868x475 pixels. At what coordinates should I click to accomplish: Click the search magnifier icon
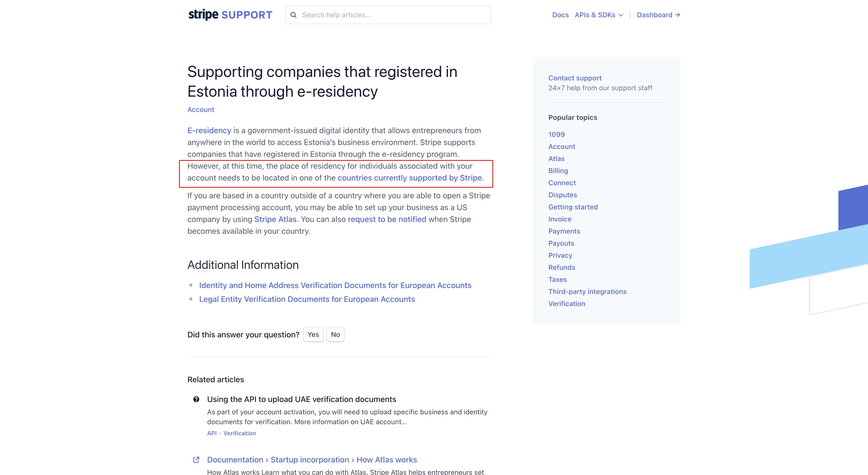(293, 15)
